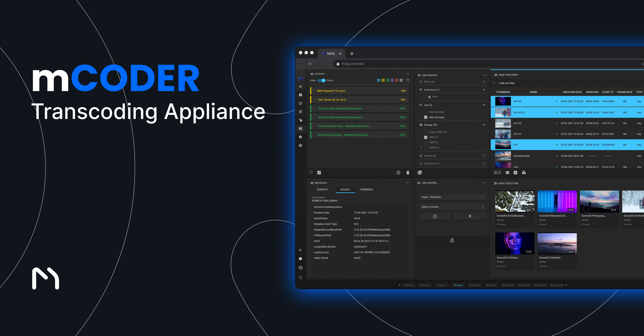Image resolution: width=644 pixels, height=336 pixels.
Task: Open the settings gear in the left sidebar
Action: [301, 137]
